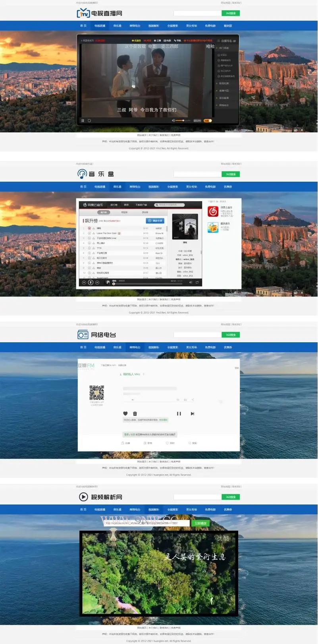Click the 360搜索 button beside the 电视直播网 search box
This screenshot has width=318, height=644.
(231, 13)
